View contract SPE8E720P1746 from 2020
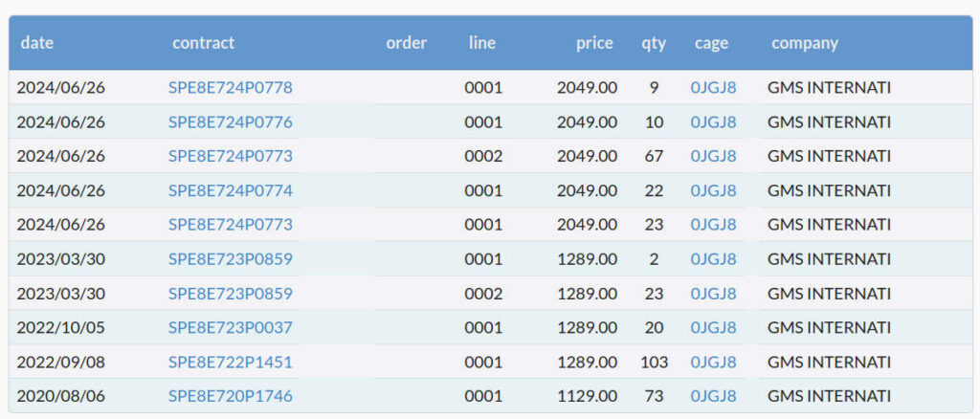This screenshot has height=419, width=980. [230, 396]
